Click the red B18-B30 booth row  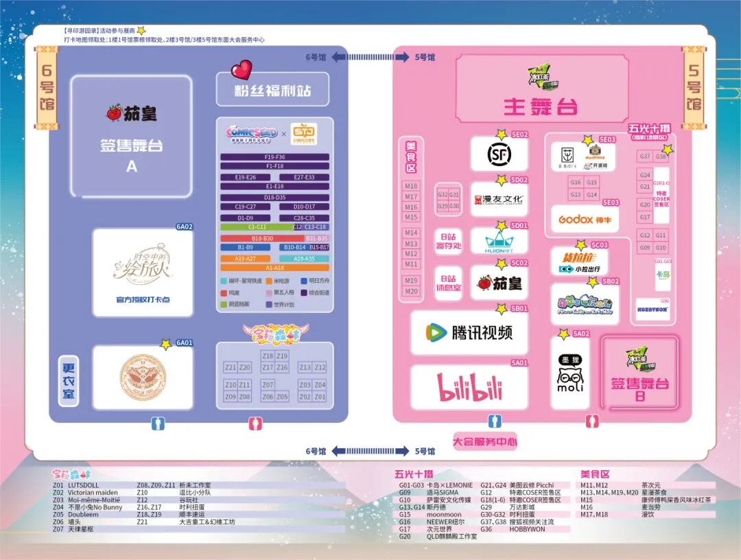pyautogui.click(x=262, y=238)
